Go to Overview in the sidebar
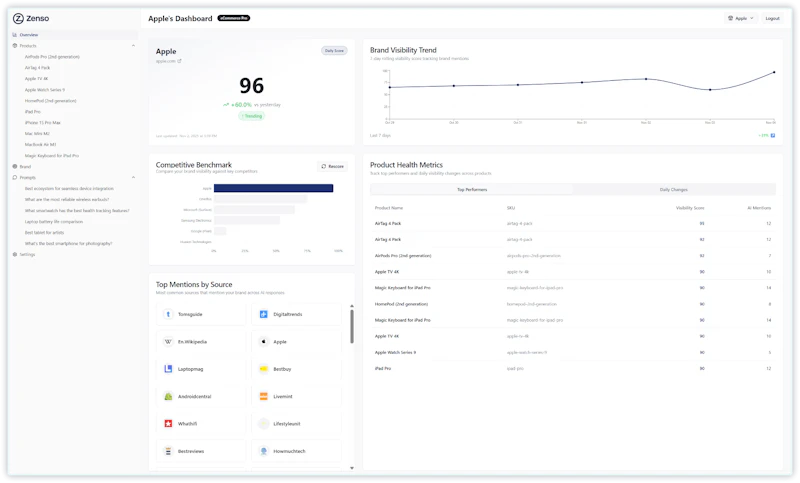This screenshot has height=483, width=800. pyautogui.click(x=74, y=35)
